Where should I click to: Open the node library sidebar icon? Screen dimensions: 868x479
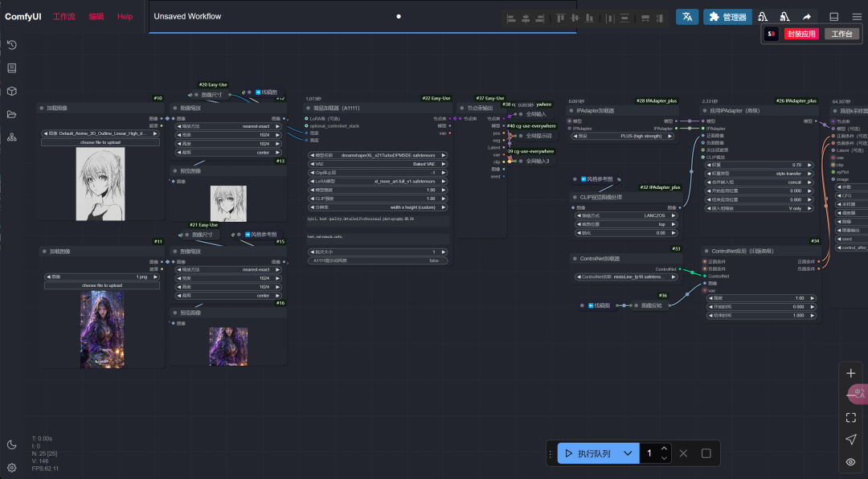[11, 68]
